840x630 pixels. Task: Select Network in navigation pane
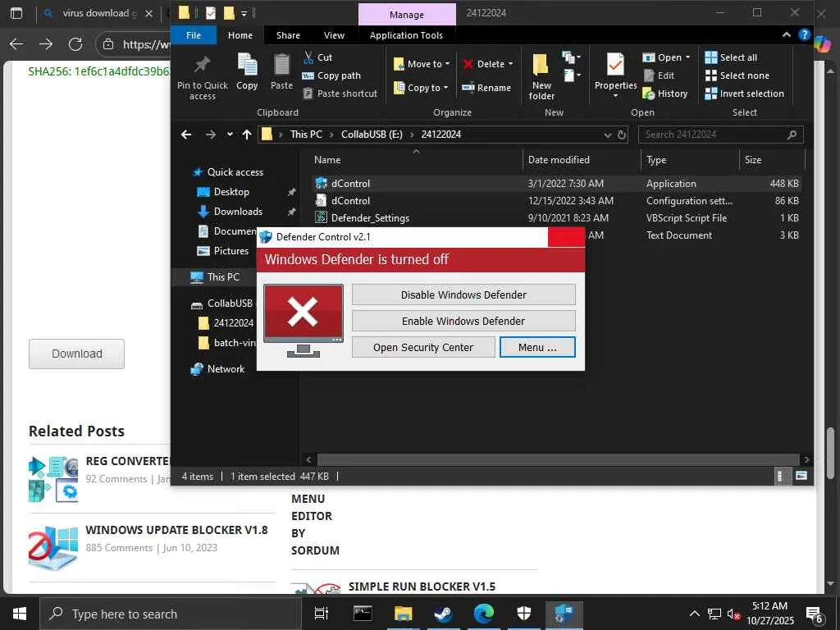tap(226, 368)
